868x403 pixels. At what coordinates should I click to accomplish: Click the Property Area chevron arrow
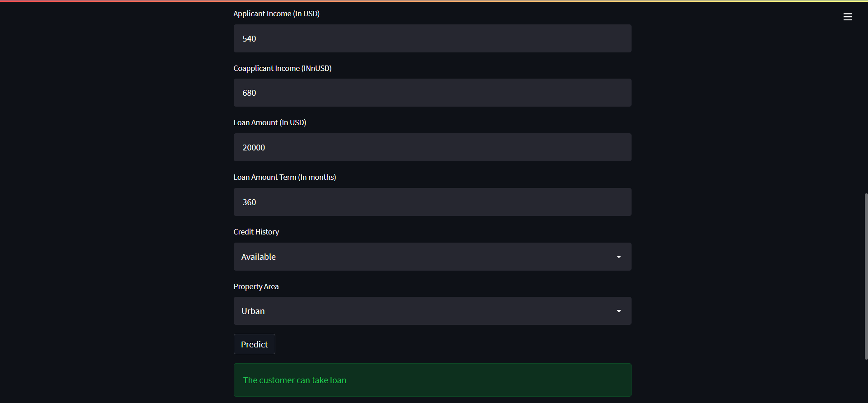pyautogui.click(x=618, y=311)
